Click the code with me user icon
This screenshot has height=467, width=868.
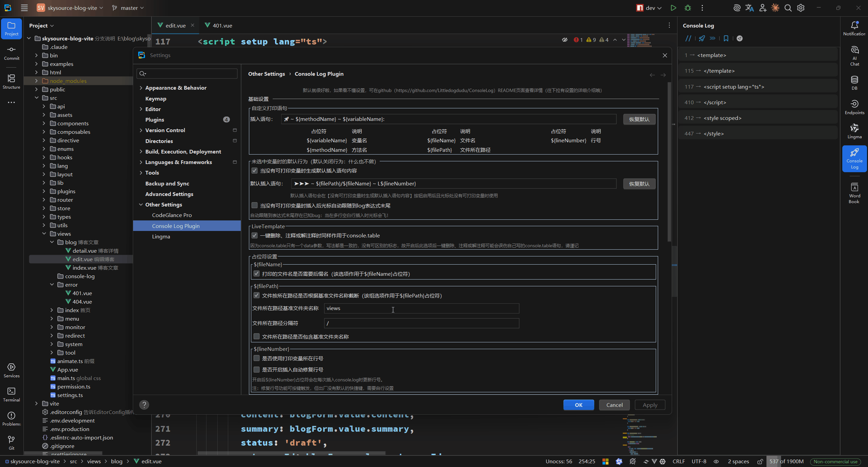tap(763, 8)
